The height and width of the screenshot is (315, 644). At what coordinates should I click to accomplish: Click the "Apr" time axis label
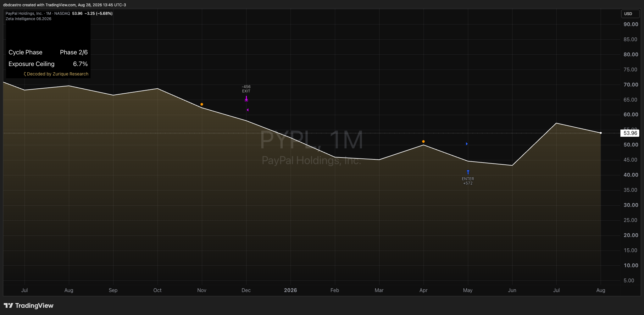coord(423,290)
